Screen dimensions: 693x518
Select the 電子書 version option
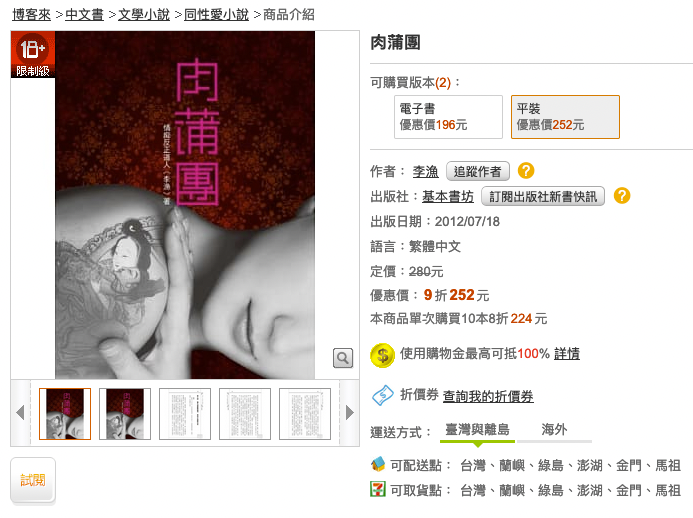point(448,117)
